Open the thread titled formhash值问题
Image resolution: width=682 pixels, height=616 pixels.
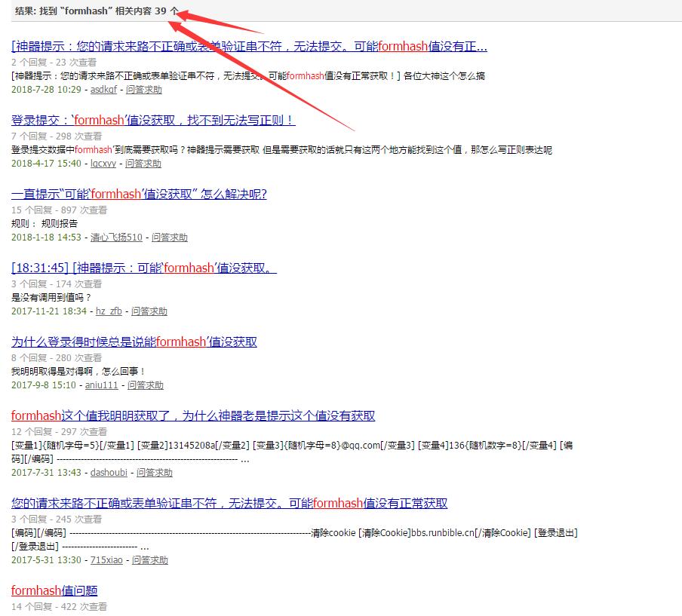tap(54, 591)
